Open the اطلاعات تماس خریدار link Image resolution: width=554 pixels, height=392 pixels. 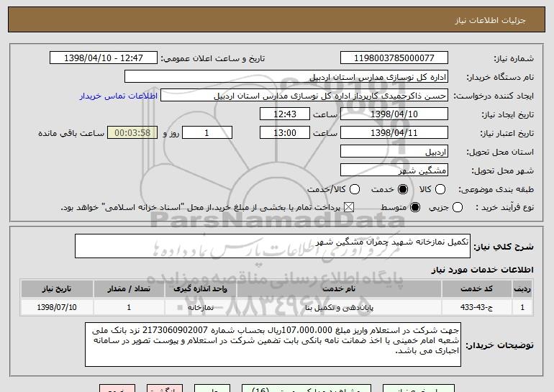pos(119,96)
